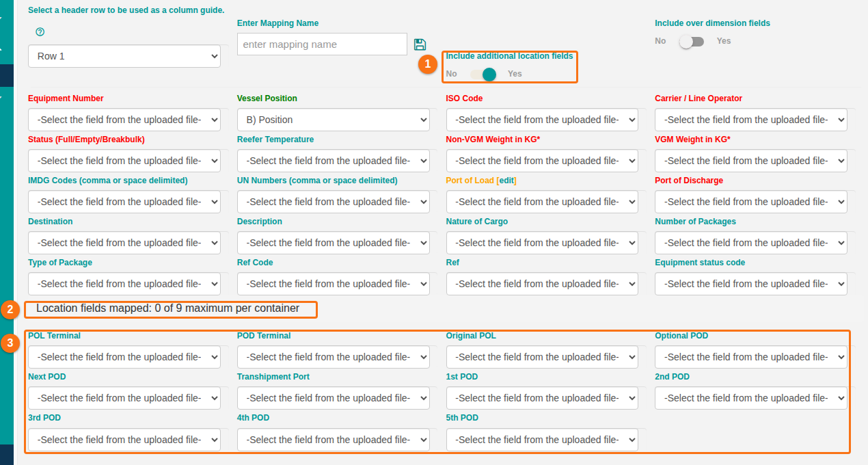
Task: Save the mapping with the floppy disk icon
Action: (x=420, y=44)
